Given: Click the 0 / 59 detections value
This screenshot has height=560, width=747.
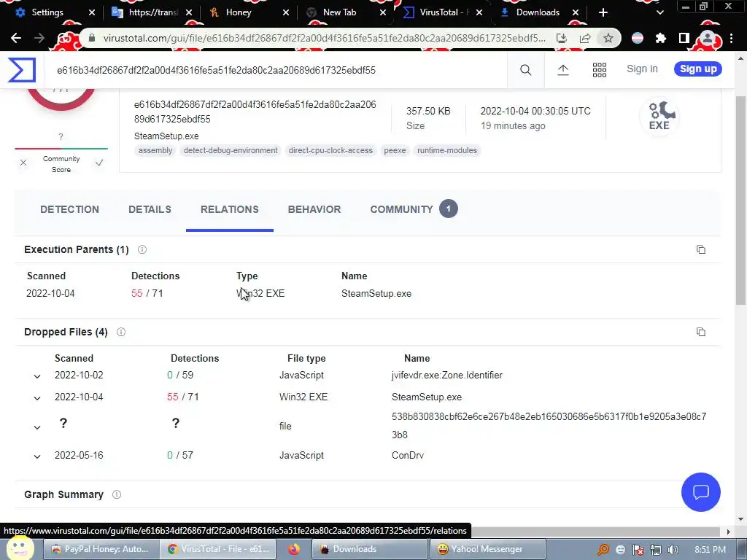Looking at the screenshot, I should 180,376.
